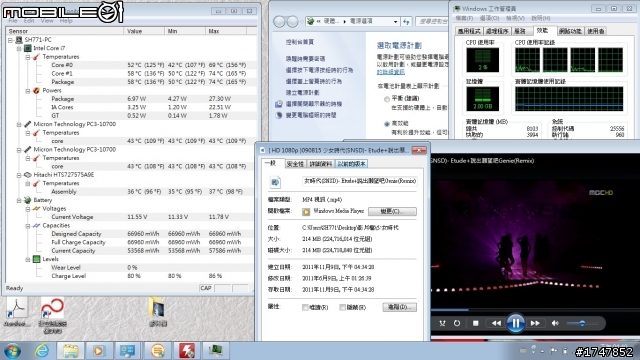Switch to Applications (應用程式) tab in Task Manager
This screenshot has width=640, height=360.
click(469, 31)
